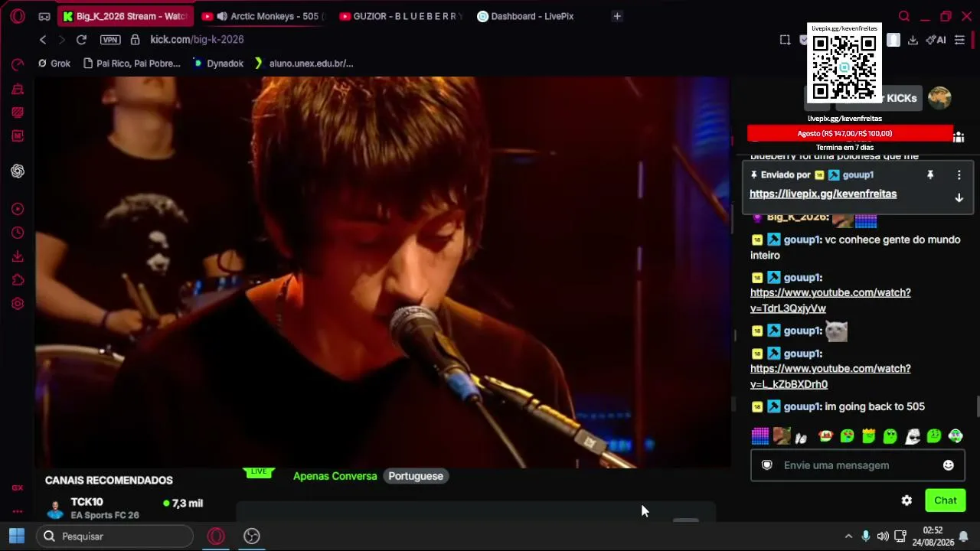Click the chat panel scrollbar
The height and width of the screenshot is (551, 980).
(978, 406)
